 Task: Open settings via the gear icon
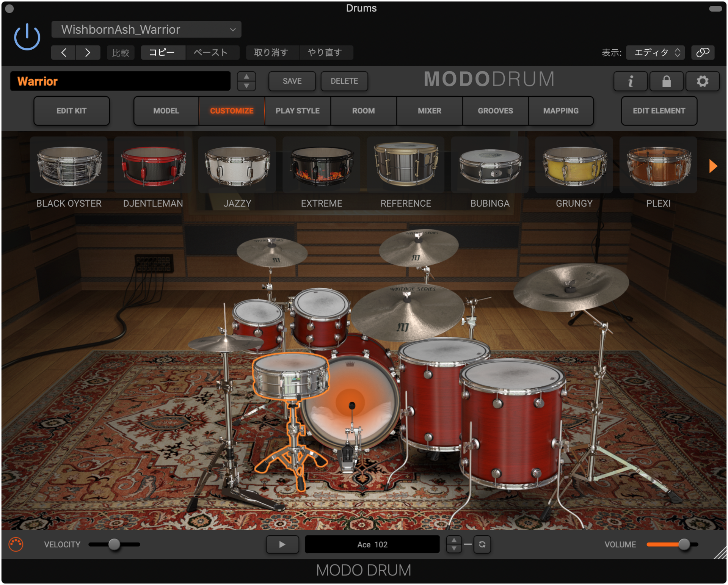(702, 81)
